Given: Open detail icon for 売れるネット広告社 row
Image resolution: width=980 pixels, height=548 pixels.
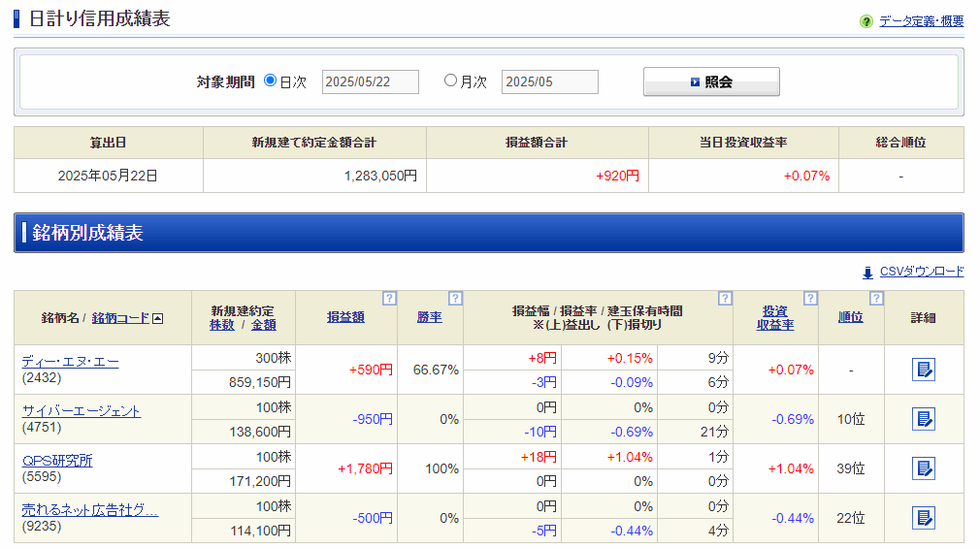Looking at the screenshot, I should pyautogui.click(x=923, y=518).
